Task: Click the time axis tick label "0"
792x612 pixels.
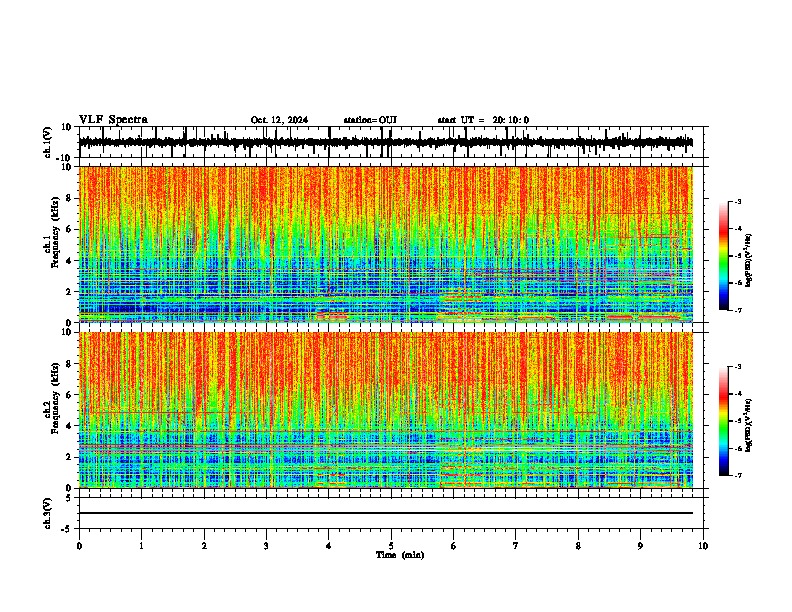Action: coord(79,546)
